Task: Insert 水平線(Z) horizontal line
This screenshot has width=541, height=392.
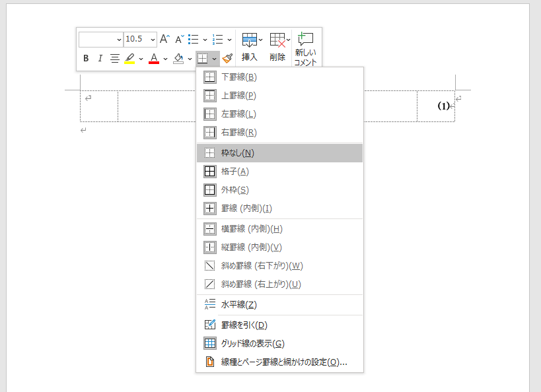Action: (x=279, y=304)
